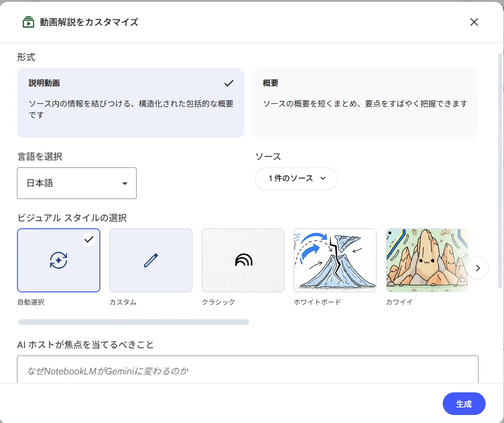Click the video overview icon beside the title

click(x=28, y=22)
